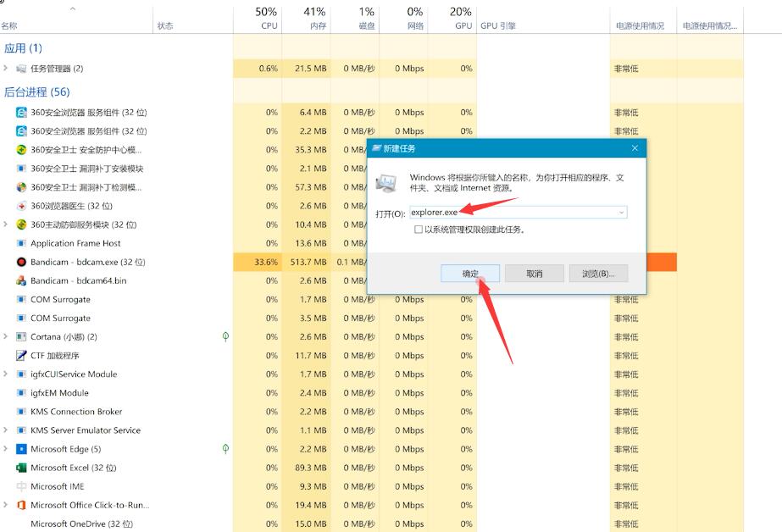Expand the Cortana (小娜) (2) process group
The image size is (782, 532).
(x=5, y=336)
